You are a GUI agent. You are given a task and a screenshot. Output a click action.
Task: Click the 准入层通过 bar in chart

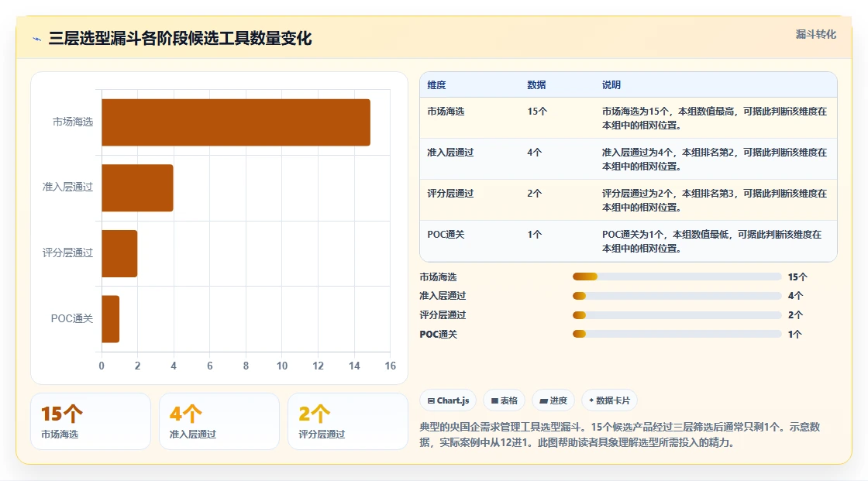point(137,187)
